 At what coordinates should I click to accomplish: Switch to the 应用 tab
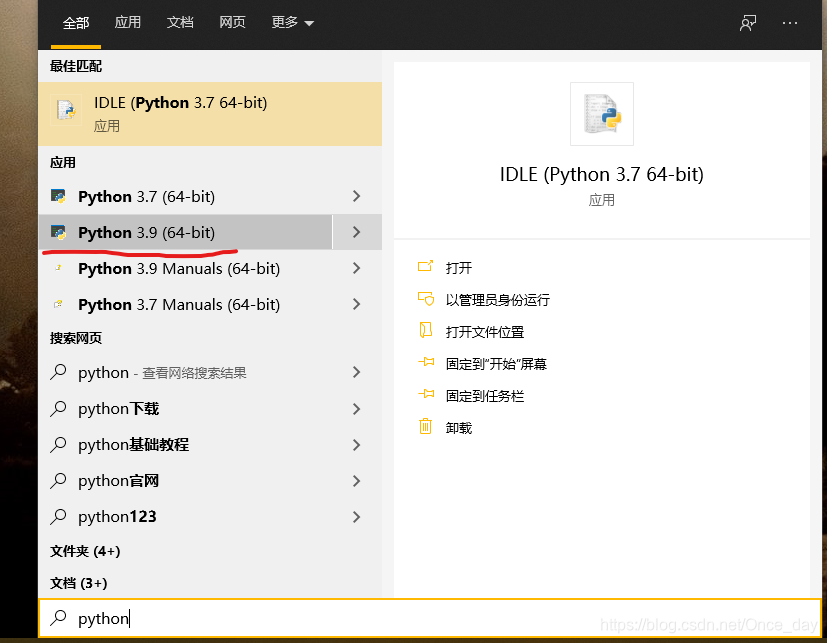(x=128, y=22)
